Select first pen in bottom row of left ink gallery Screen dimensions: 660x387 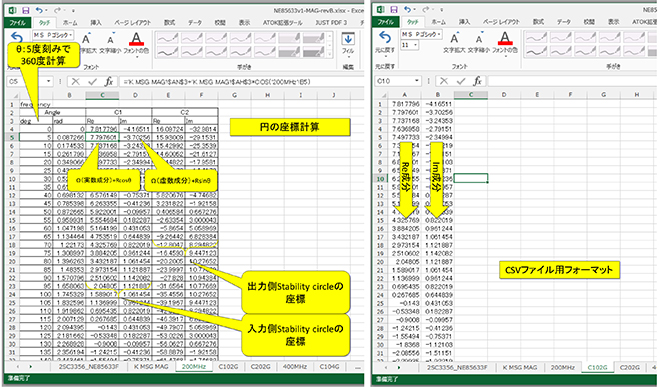[167, 52]
